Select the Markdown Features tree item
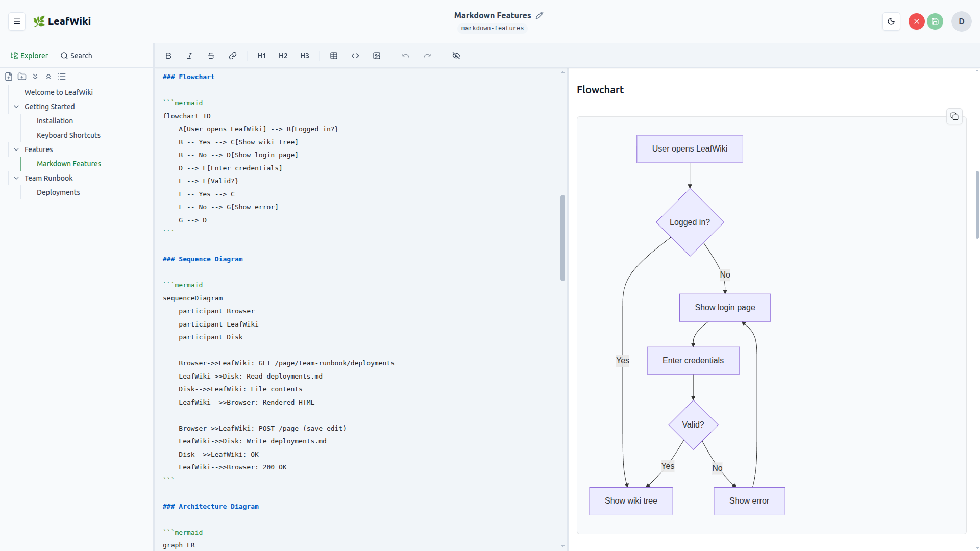Image resolution: width=980 pixels, height=551 pixels. (x=69, y=164)
